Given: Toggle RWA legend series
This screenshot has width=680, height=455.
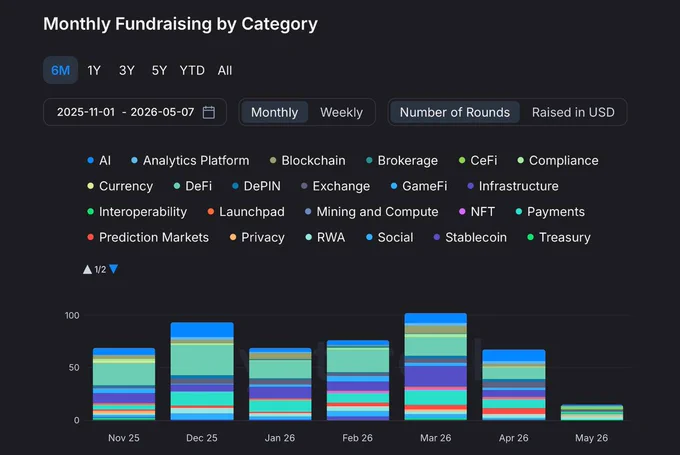Looking at the screenshot, I should (x=325, y=237).
